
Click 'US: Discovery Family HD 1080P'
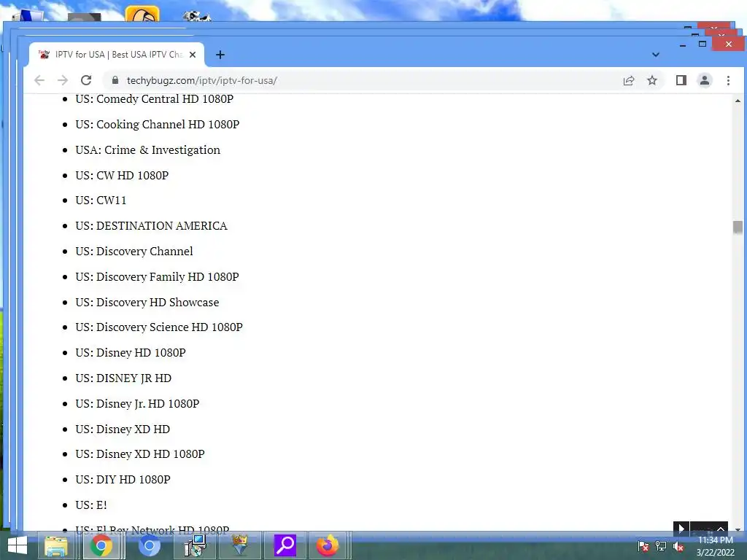(158, 276)
